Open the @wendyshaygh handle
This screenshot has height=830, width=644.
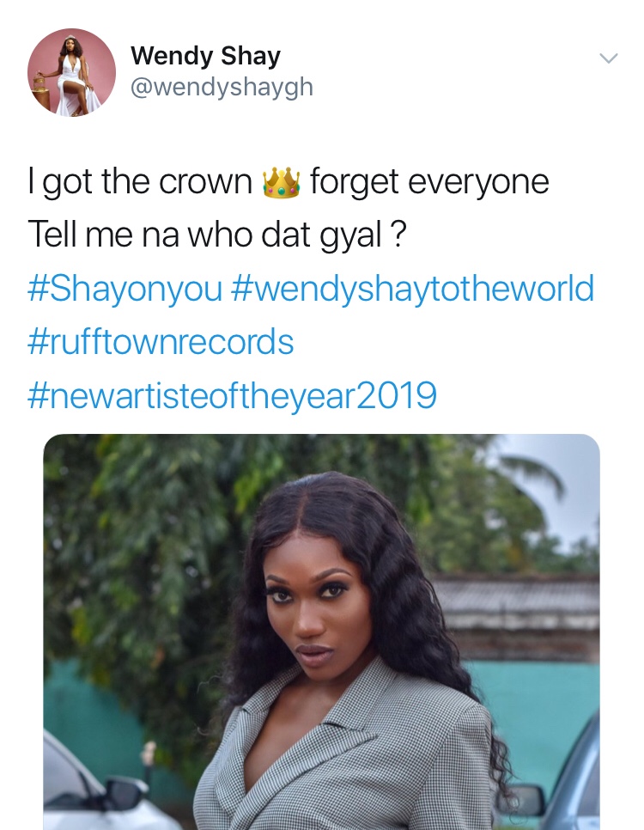click(222, 88)
